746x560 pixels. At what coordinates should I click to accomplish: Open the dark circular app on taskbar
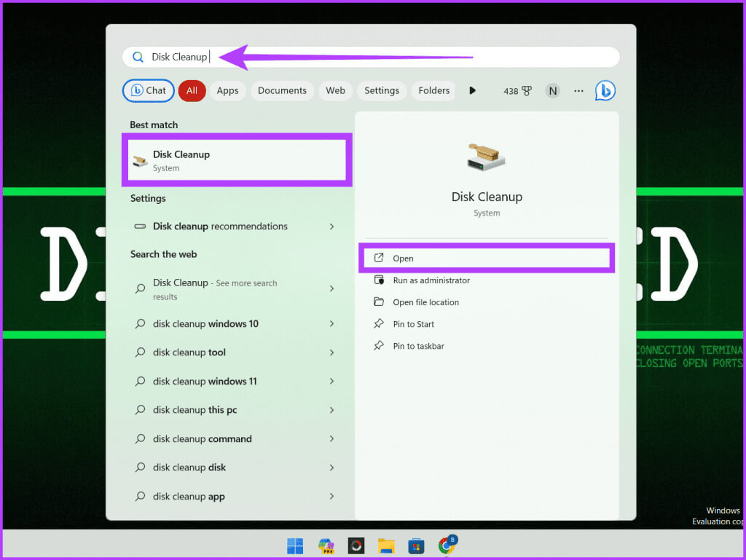(356, 545)
